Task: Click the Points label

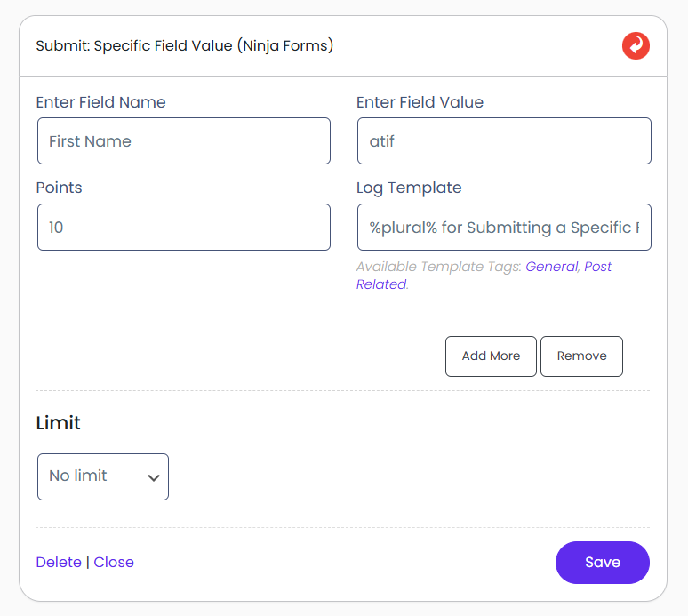Action: pos(59,188)
